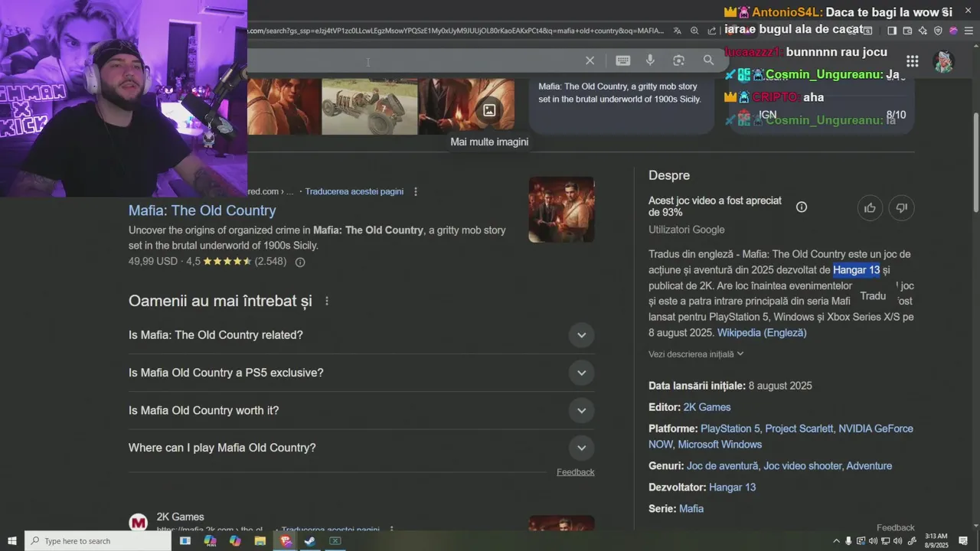Open the vintage race car image
The image size is (980, 551).
coord(370,106)
